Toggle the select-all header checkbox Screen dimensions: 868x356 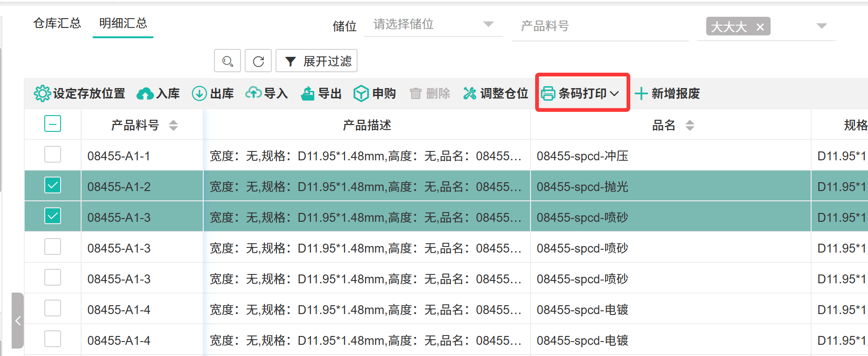click(53, 124)
